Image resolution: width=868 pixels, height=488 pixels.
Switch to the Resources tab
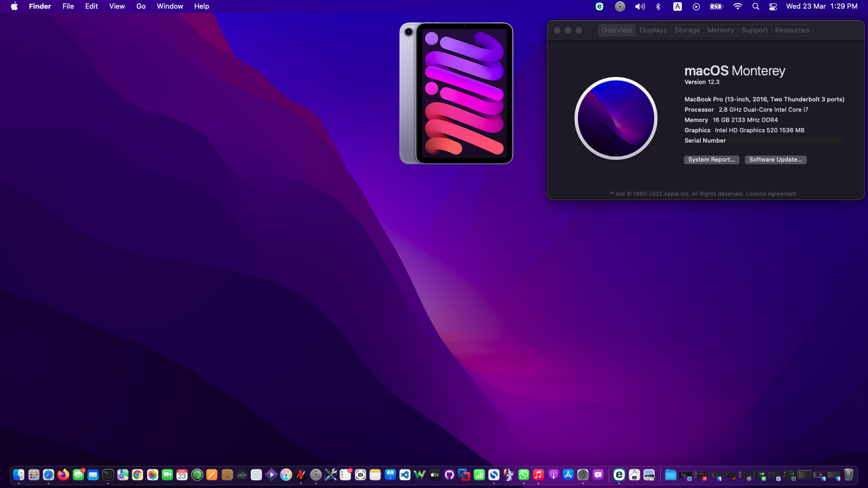coord(792,30)
